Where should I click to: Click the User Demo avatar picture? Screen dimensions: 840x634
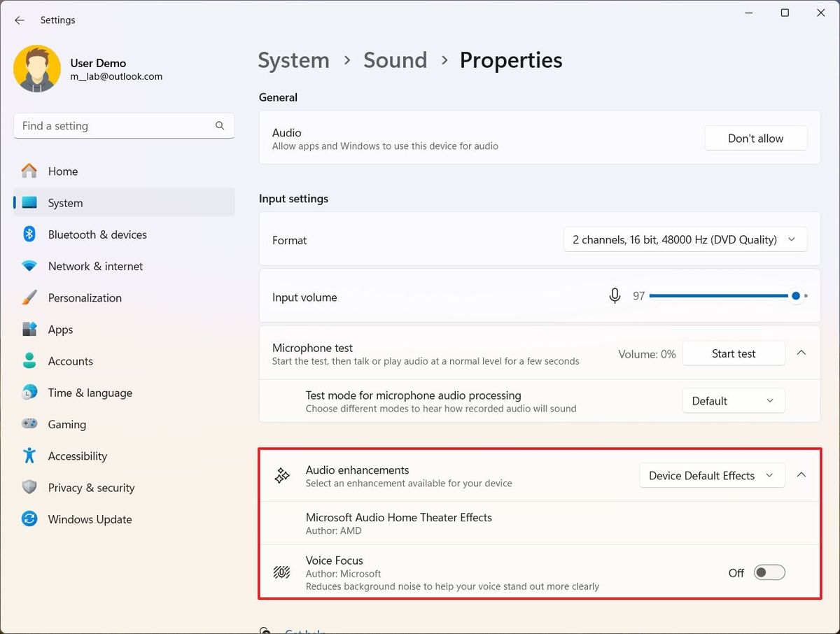[36, 68]
